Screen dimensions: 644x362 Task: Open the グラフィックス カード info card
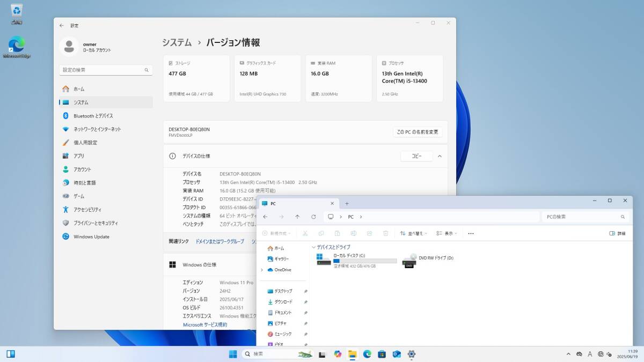coord(267,78)
